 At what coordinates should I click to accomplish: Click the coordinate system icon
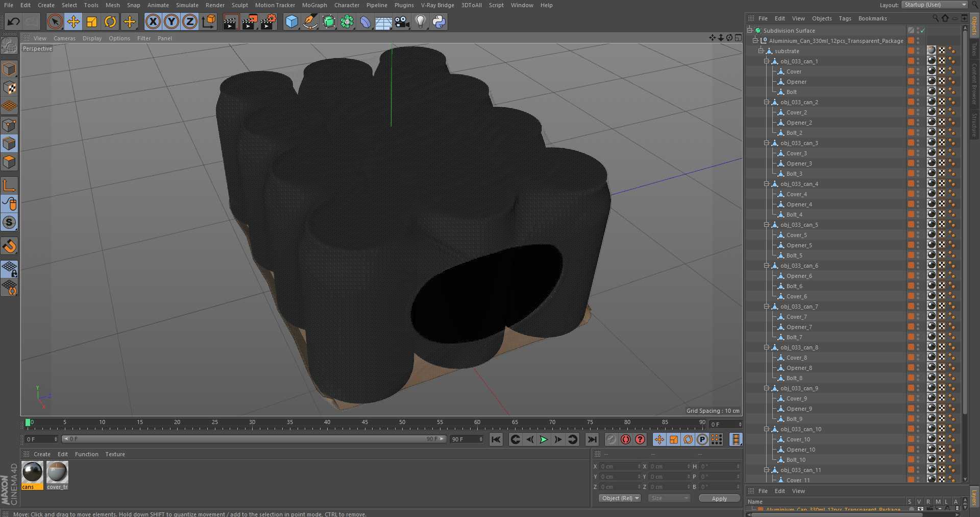point(209,21)
